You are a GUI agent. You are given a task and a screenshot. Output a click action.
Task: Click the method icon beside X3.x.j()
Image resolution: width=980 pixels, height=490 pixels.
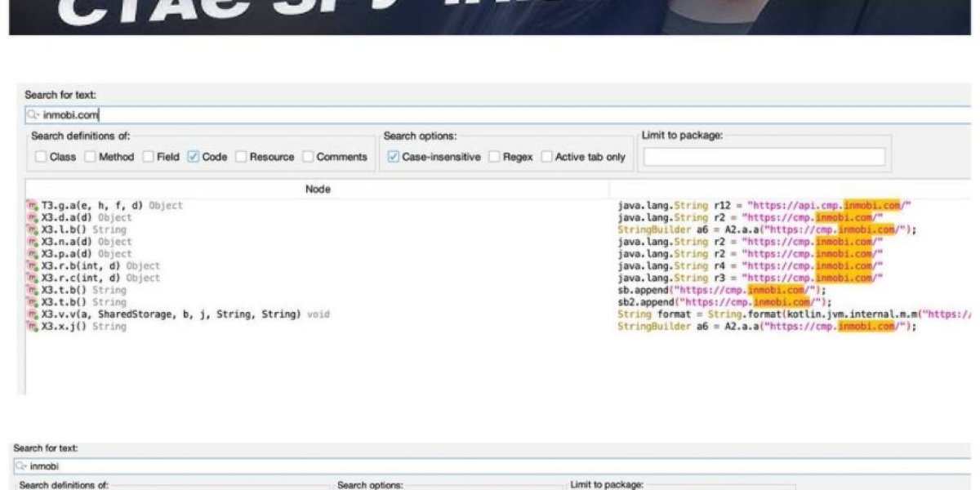pyautogui.click(x=33, y=327)
